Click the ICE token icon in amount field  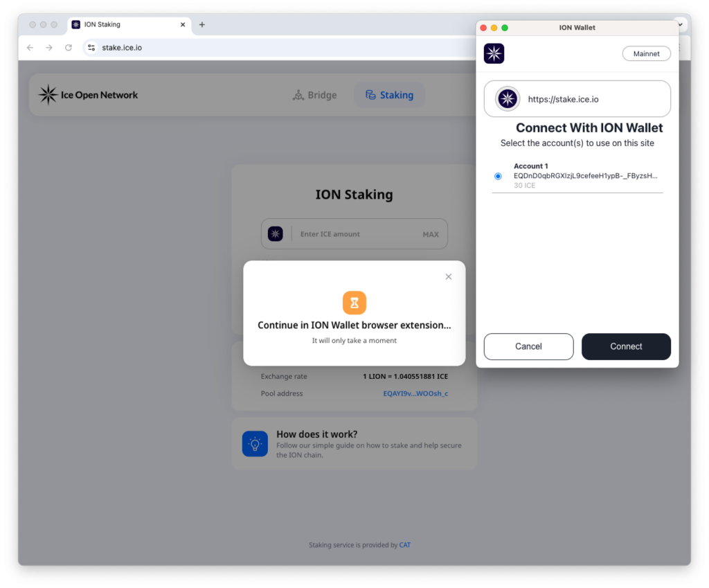point(276,233)
